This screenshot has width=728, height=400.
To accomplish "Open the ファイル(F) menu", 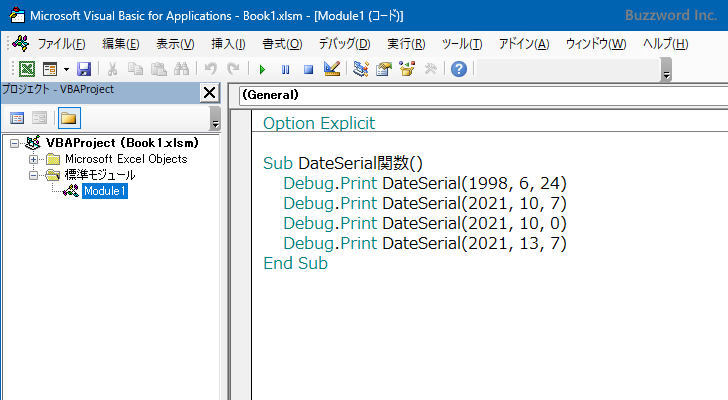I will click(61, 44).
